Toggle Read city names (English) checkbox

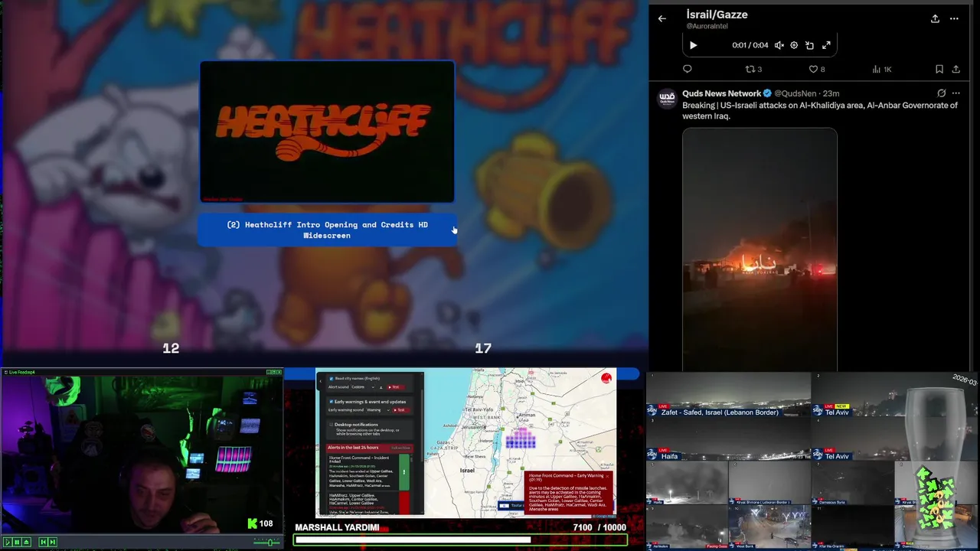tap(332, 379)
